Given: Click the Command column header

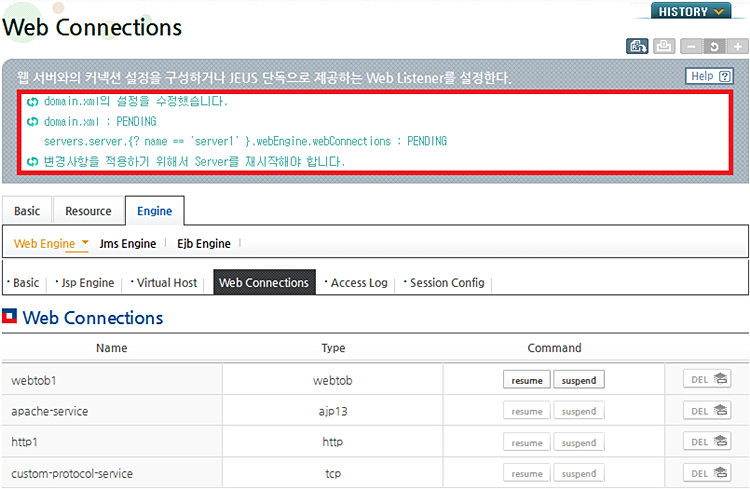Looking at the screenshot, I should [x=554, y=348].
